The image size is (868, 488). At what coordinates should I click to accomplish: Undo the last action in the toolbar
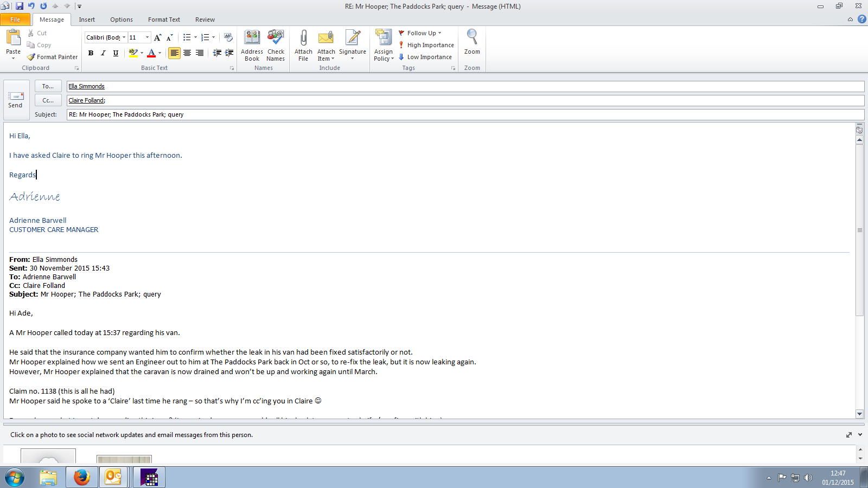[x=31, y=6]
